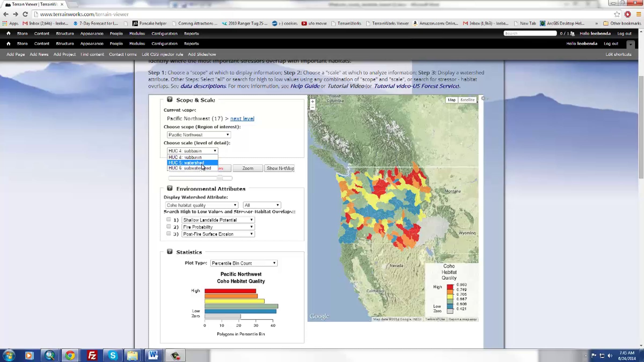Open Appearance in the top admin menu
Viewport: 644px width, 362px height.
click(x=92, y=34)
